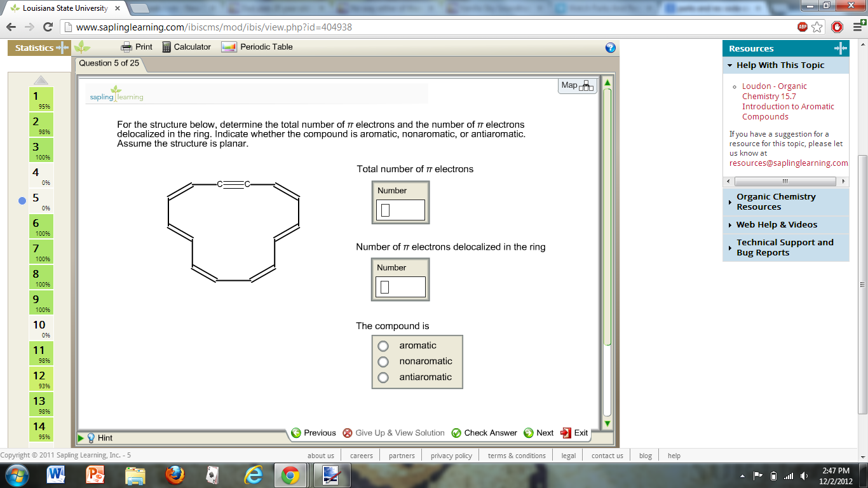Viewport: 868px width, 488px height.
Task: Jump to question 1 in sidebar
Action: coord(41,99)
